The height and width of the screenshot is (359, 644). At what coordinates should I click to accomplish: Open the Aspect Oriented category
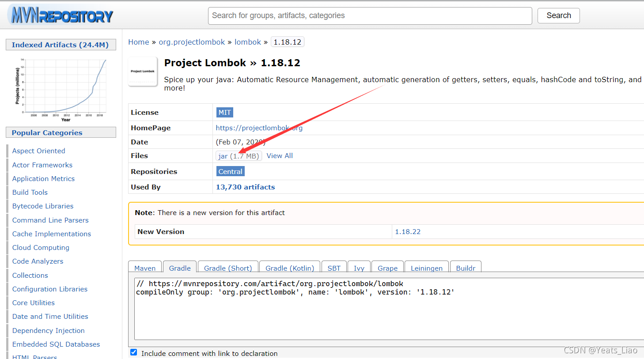click(39, 151)
